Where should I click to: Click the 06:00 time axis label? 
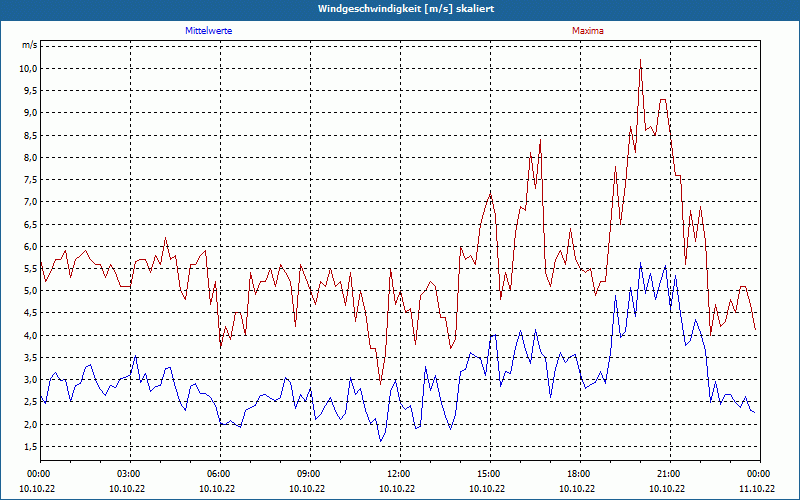[220, 474]
